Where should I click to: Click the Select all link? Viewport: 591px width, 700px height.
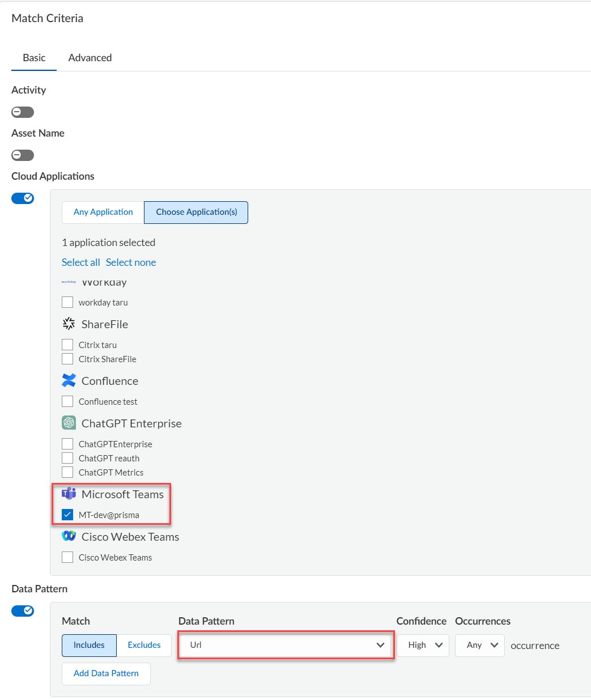click(x=80, y=262)
